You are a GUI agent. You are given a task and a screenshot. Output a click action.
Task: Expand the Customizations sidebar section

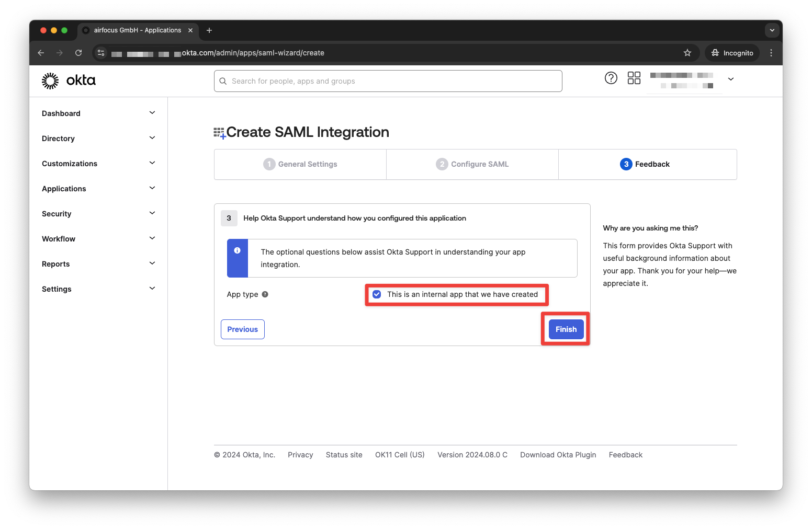pyautogui.click(x=98, y=164)
